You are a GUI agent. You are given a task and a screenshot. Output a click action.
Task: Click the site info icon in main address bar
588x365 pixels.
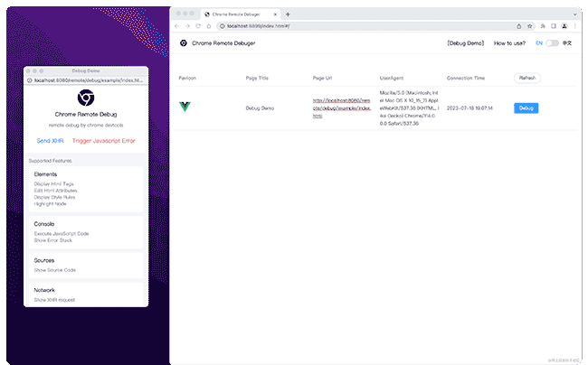[x=222, y=26]
